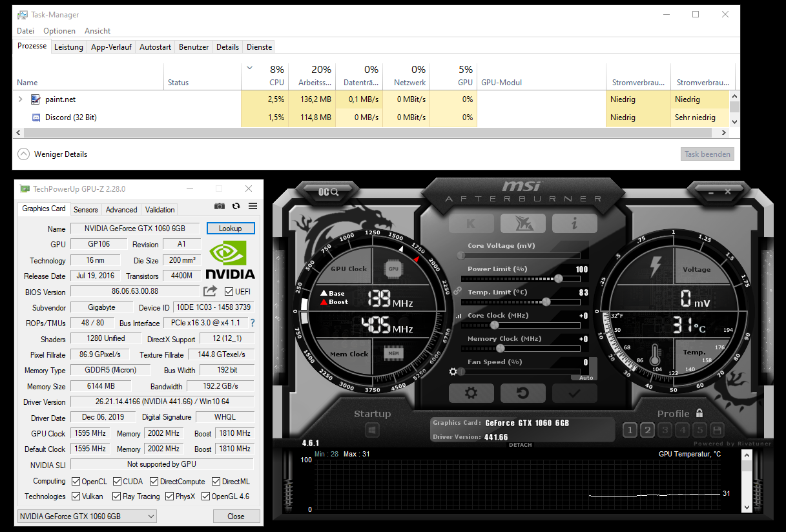Click the Lookup button in GPU-Z
Image resolution: width=786 pixels, height=532 pixels.
[231, 229]
